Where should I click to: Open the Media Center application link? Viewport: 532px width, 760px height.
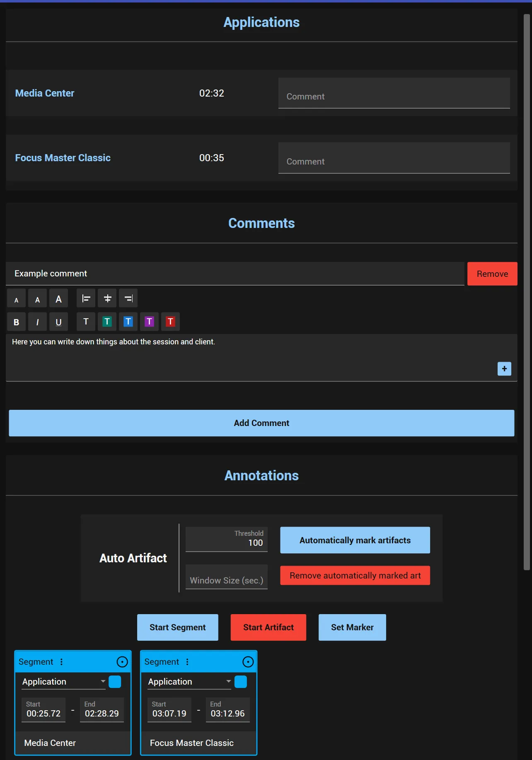pos(45,93)
